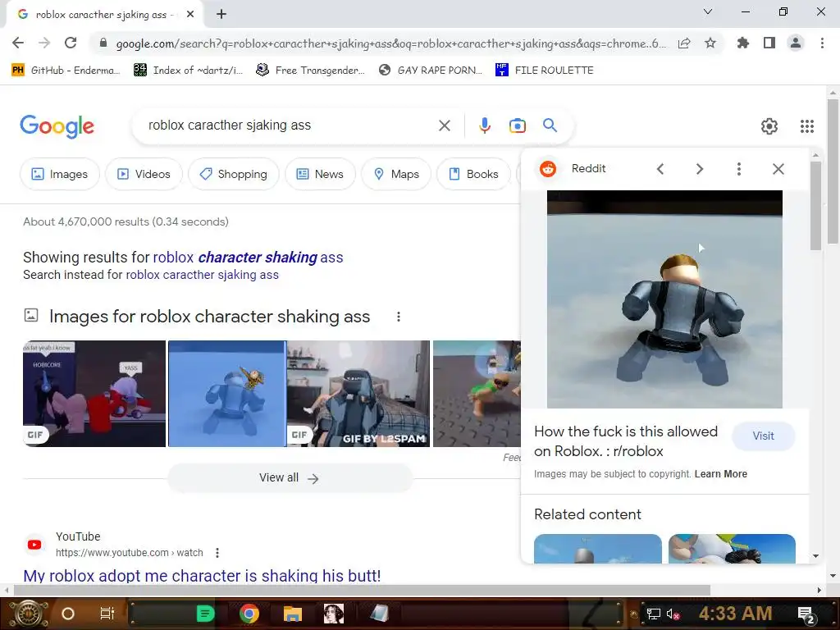Search by image with the camera icon

pos(517,126)
